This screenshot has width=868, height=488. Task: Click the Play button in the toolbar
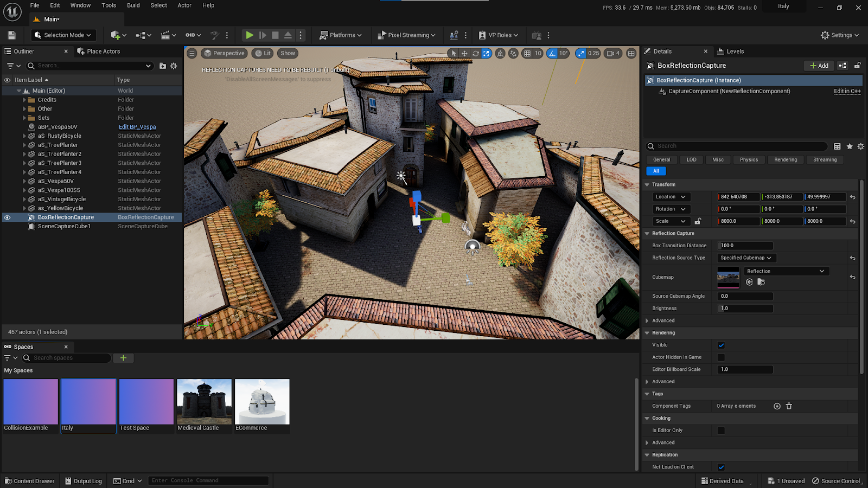250,35
